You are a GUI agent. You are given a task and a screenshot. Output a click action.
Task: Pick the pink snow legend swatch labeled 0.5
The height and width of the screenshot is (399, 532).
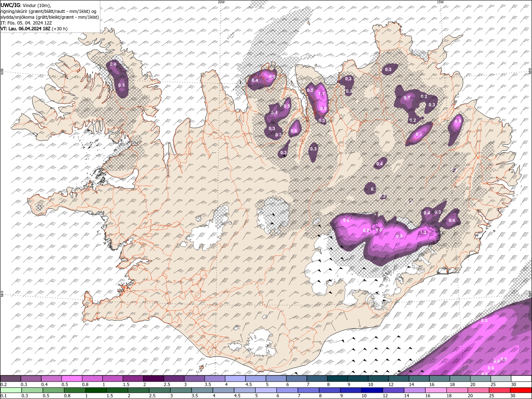pyautogui.click(x=71, y=379)
